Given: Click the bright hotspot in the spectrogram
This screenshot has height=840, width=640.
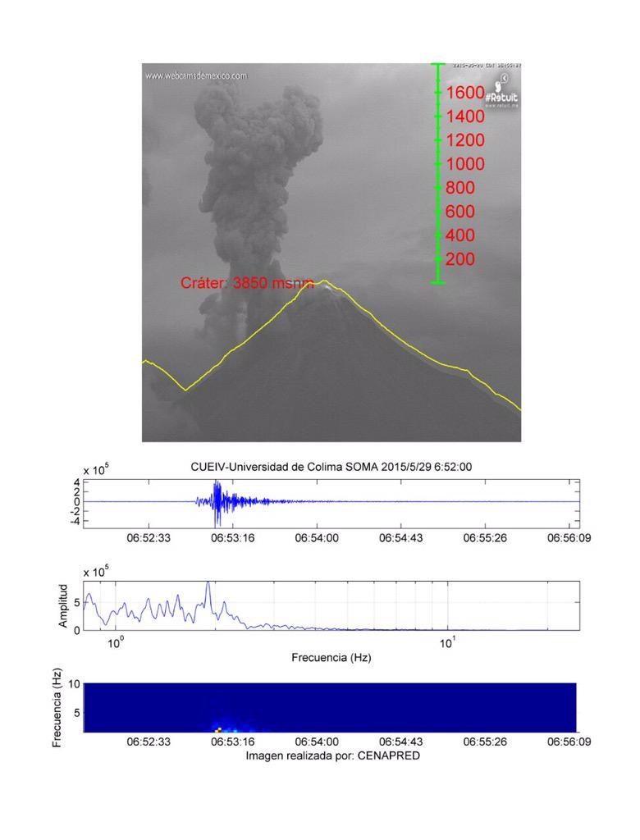Looking at the screenshot, I should [x=218, y=729].
